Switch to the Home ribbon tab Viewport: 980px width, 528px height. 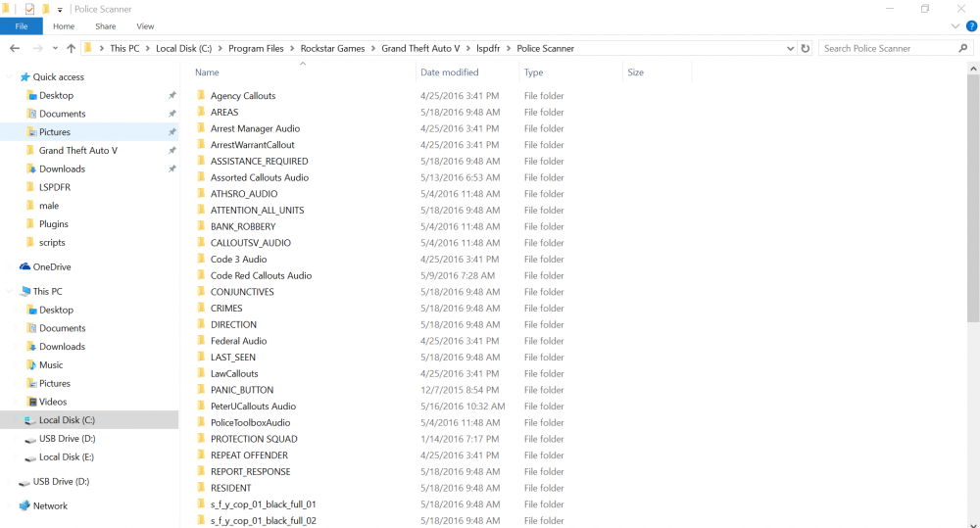tap(64, 26)
